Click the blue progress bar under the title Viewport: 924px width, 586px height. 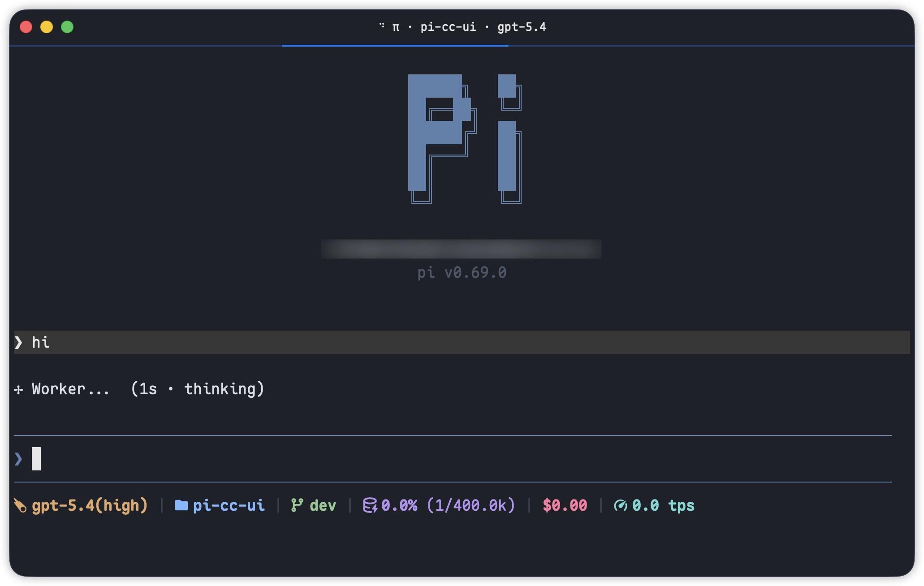[x=395, y=45]
